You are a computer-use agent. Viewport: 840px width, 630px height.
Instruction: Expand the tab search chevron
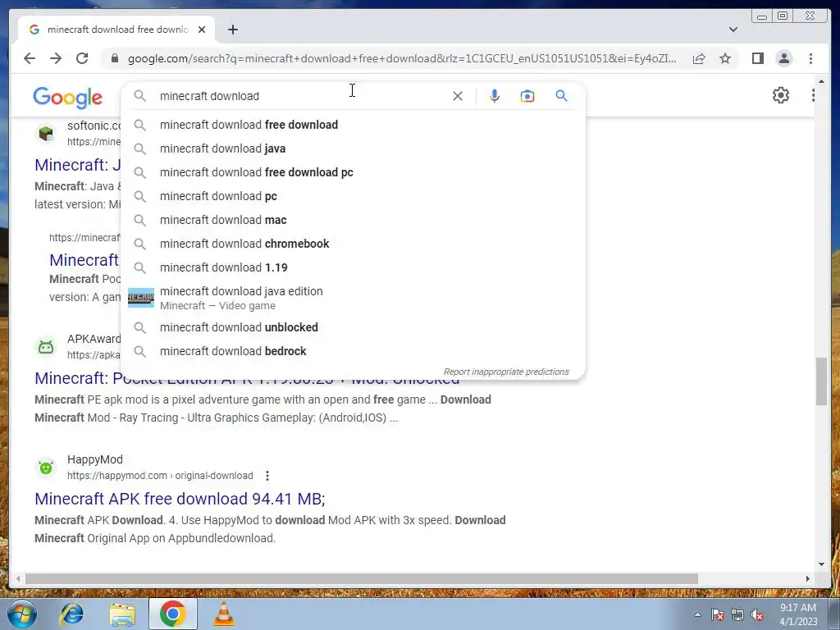[x=733, y=30]
